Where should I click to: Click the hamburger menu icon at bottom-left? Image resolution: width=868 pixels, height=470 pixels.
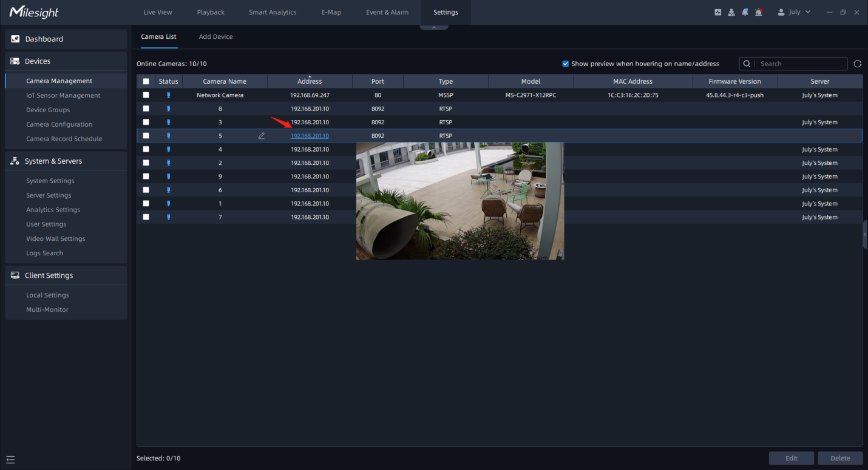pyautogui.click(x=10, y=459)
